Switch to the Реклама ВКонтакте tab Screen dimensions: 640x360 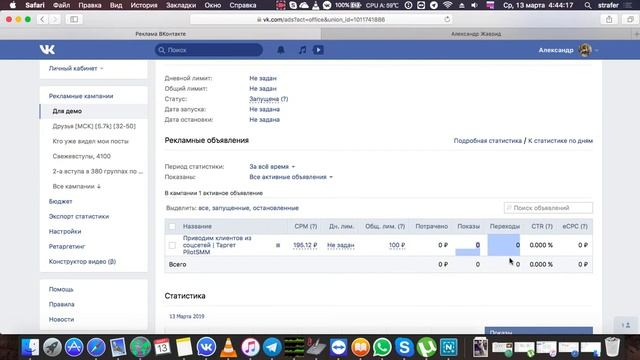coord(160,34)
